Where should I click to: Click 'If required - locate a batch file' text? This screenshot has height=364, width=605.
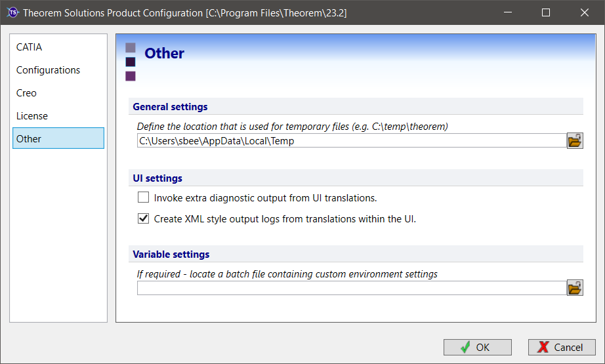(287, 274)
